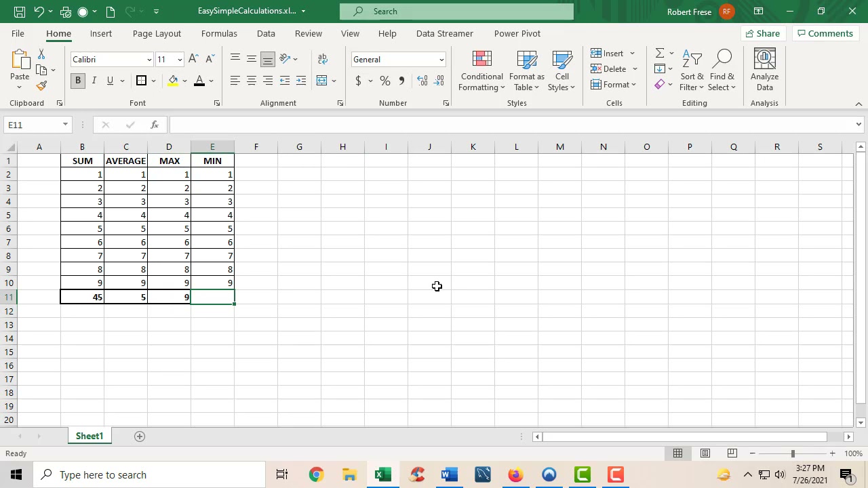Toggle Bold formatting
Viewport: 868px width, 488px height.
(x=77, y=81)
